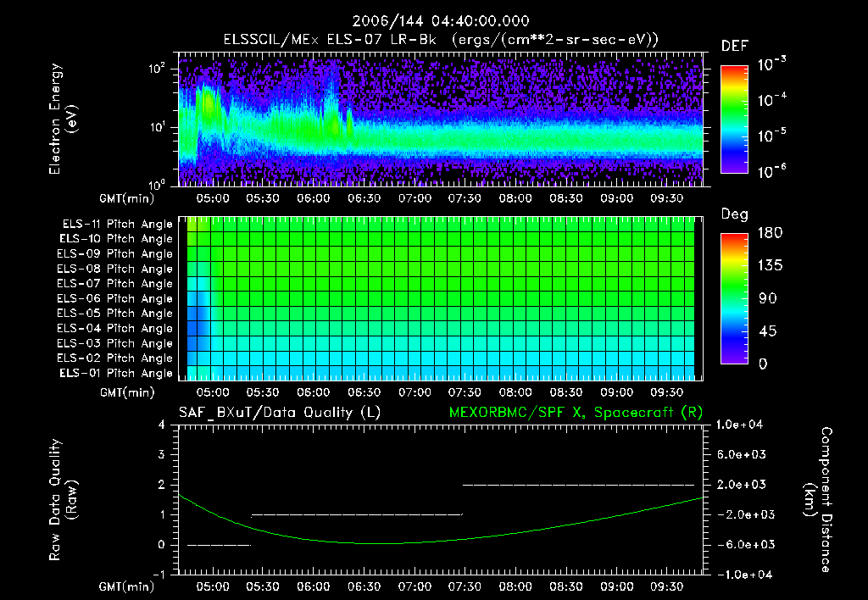This screenshot has width=868, height=600.
Task: Click the 135 tick on Deg color bar
Action: click(770, 266)
